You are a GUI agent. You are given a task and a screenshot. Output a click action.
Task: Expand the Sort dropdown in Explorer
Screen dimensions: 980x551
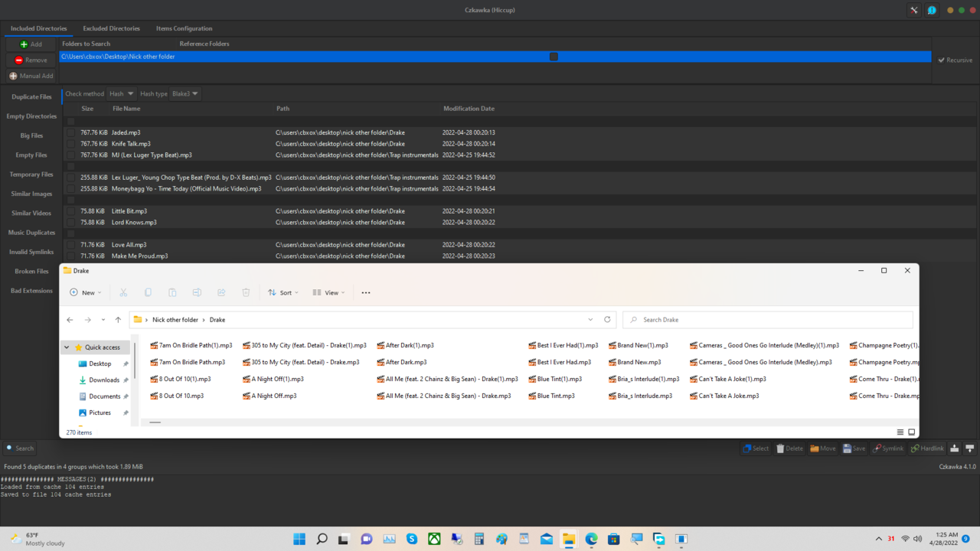click(x=283, y=292)
